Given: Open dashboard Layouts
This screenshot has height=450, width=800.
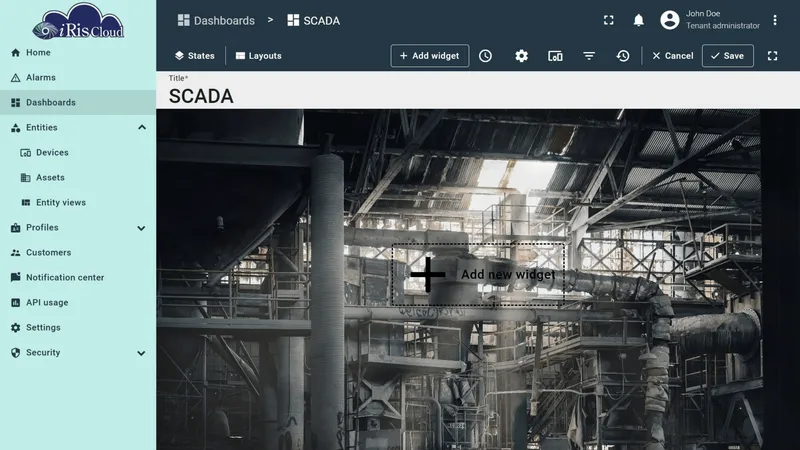Looking at the screenshot, I should click(258, 56).
